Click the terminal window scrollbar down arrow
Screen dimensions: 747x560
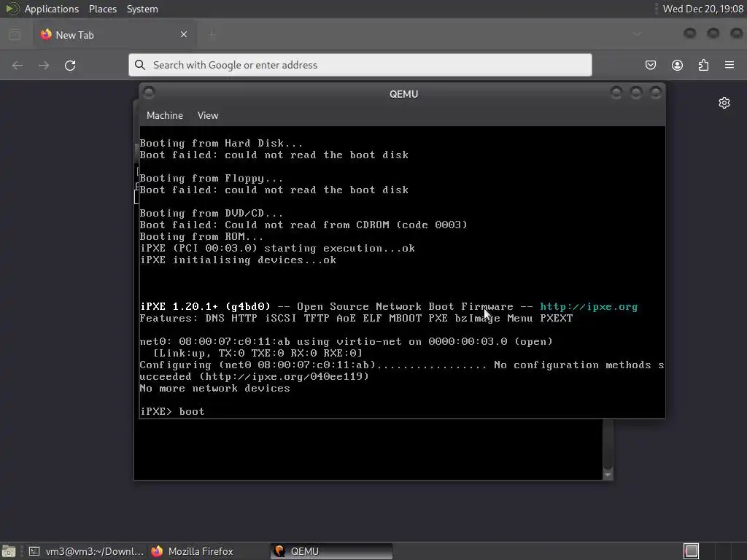608,475
